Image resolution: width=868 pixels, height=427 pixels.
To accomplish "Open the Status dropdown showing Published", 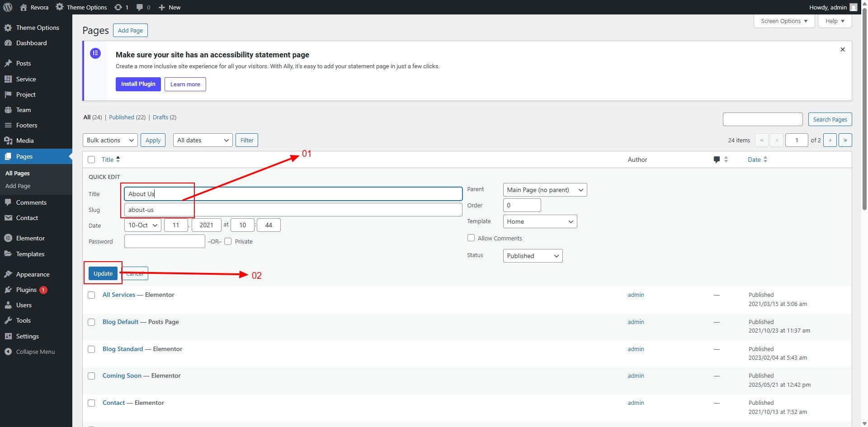I will pos(533,256).
